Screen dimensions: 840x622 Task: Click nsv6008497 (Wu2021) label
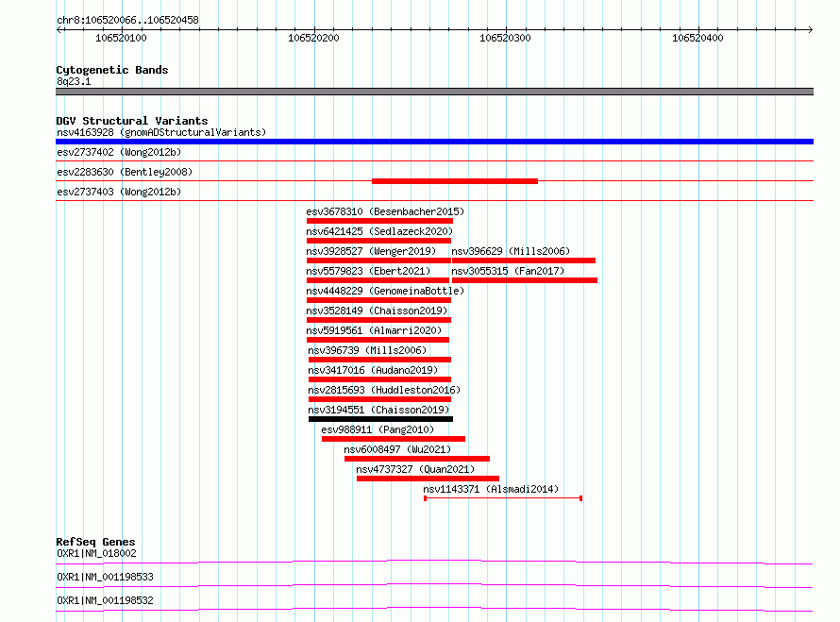click(397, 449)
